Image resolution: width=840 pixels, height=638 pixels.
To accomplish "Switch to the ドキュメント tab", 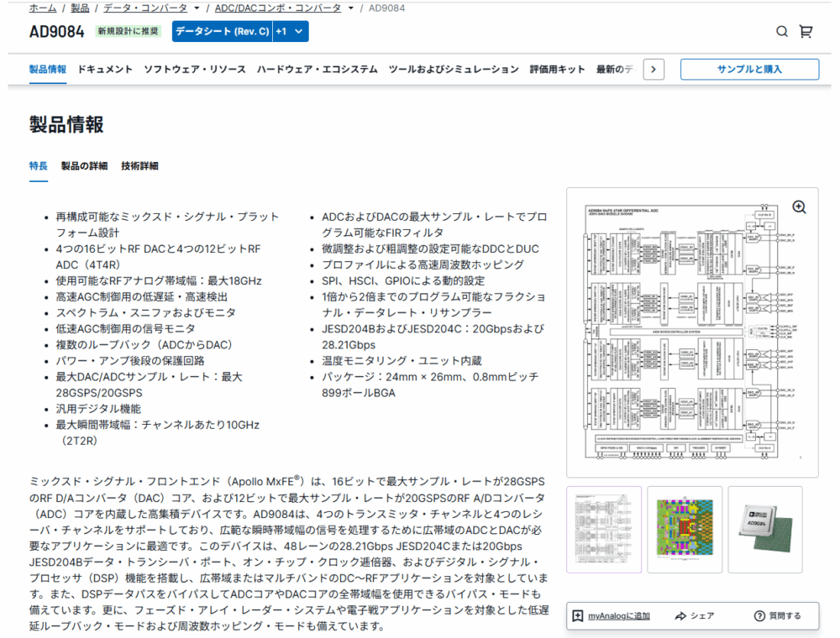I will point(105,70).
